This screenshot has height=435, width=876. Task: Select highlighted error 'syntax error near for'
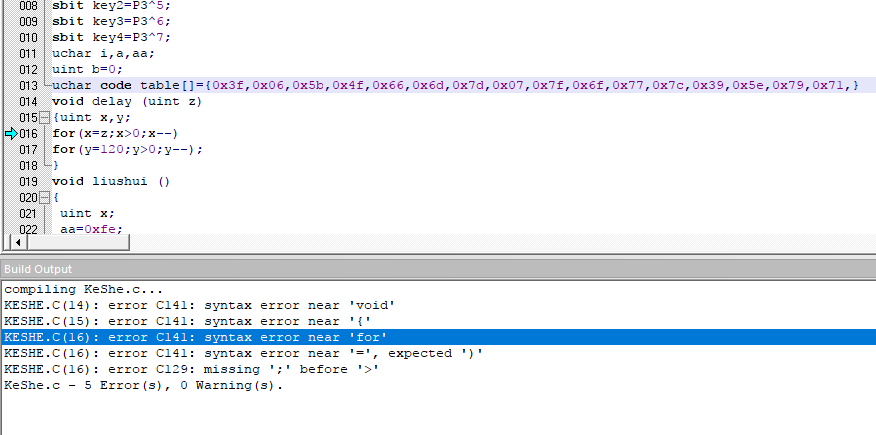(438, 337)
